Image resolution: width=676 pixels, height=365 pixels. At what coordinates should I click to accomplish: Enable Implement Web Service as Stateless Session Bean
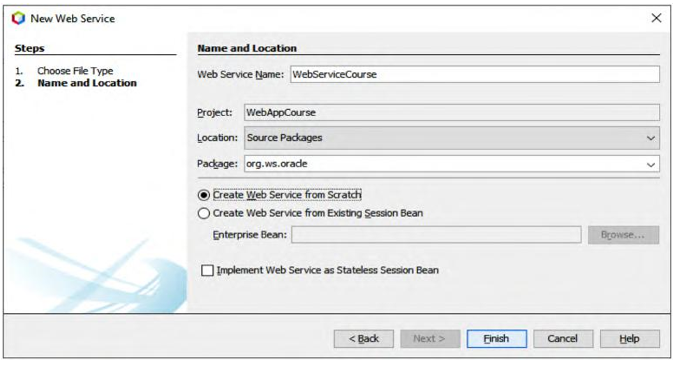pos(207,271)
